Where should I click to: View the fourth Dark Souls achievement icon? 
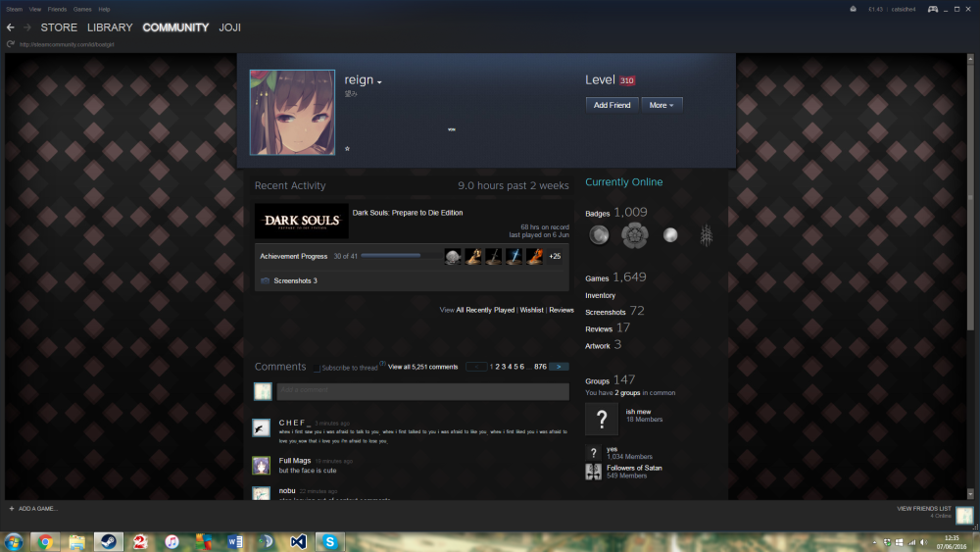[x=514, y=256]
